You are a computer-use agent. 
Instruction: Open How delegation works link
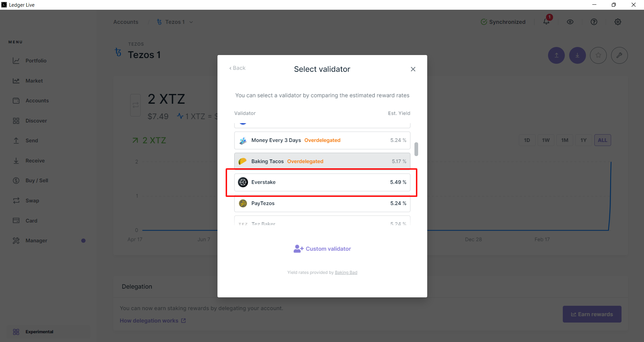(x=153, y=321)
